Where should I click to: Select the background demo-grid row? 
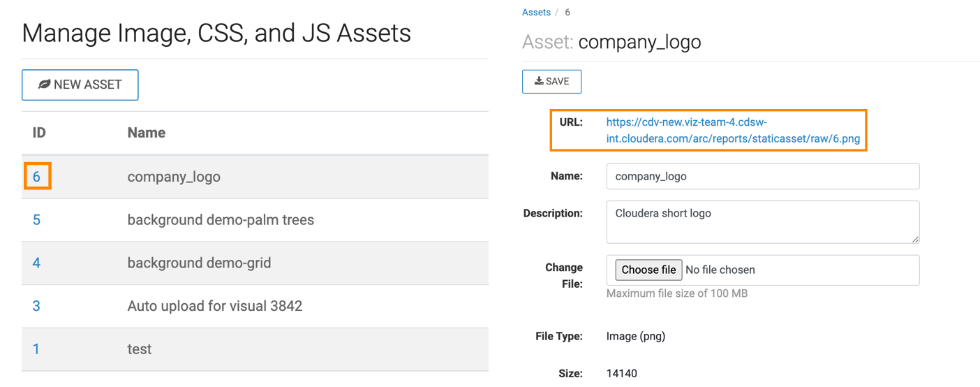pyautogui.click(x=199, y=263)
